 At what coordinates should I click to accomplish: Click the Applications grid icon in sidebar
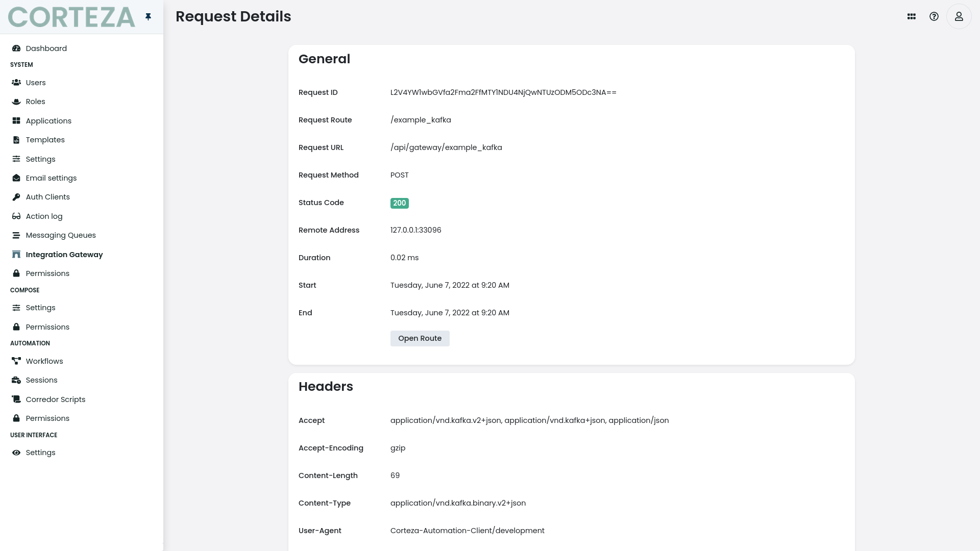click(x=16, y=121)
